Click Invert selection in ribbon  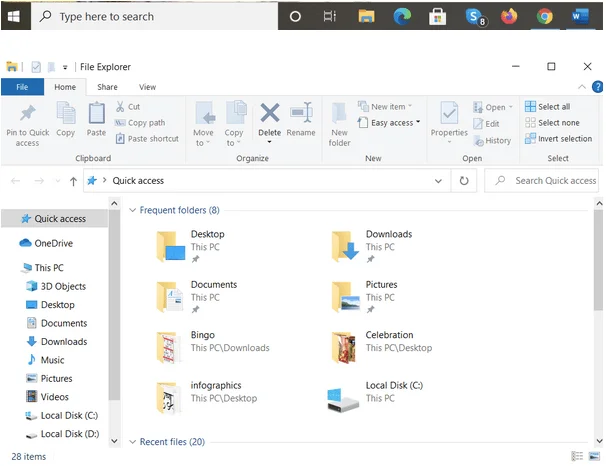pyautogui.click(x=558, y=139)
